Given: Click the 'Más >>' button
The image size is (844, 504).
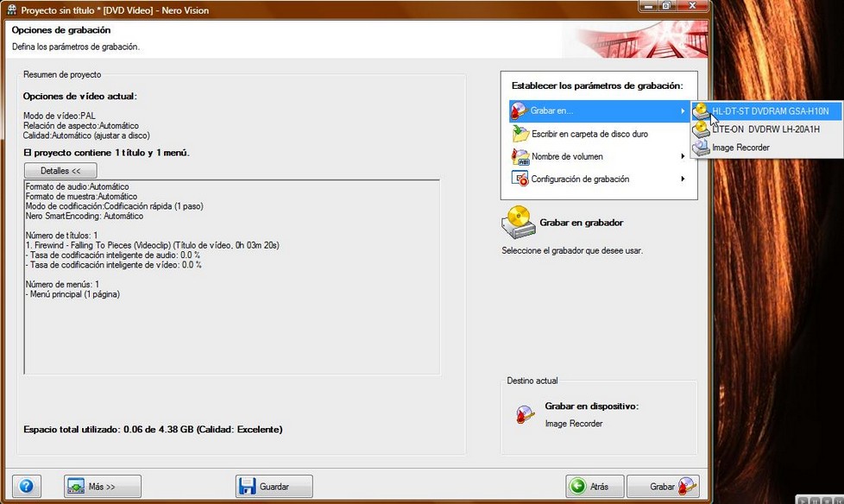Looking at the screenshot, I should pos(103,486).
